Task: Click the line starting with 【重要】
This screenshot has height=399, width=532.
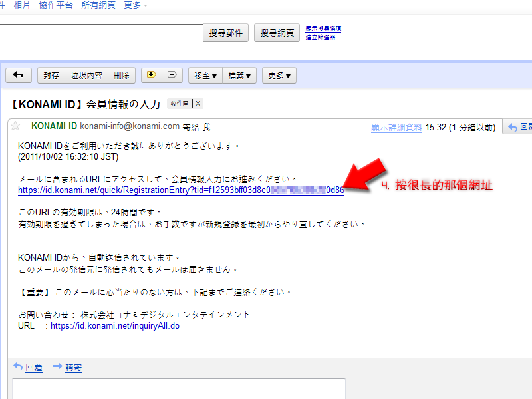Action: [155, 292]
